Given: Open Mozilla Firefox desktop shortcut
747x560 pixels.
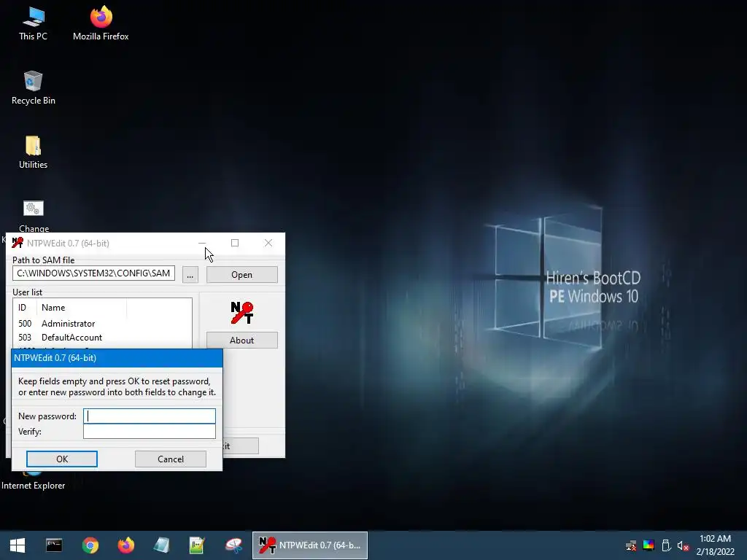Looking at the screenshot, I should (101, 23).
